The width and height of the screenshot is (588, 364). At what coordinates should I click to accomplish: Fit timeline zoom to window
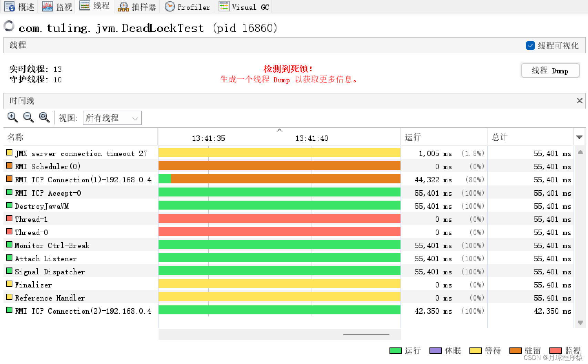44,118
